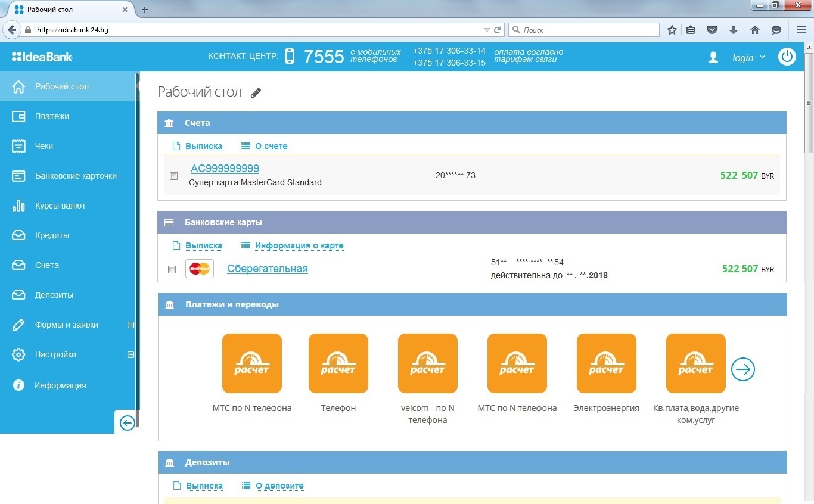
Task: Open the login user dropdown
Action: [748, 58]
